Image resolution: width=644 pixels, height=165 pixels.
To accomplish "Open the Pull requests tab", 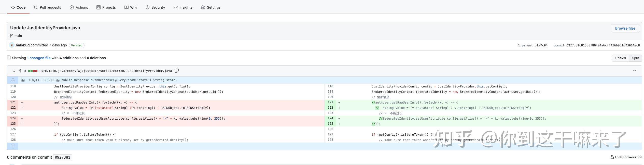I will (x=48, y=7).
